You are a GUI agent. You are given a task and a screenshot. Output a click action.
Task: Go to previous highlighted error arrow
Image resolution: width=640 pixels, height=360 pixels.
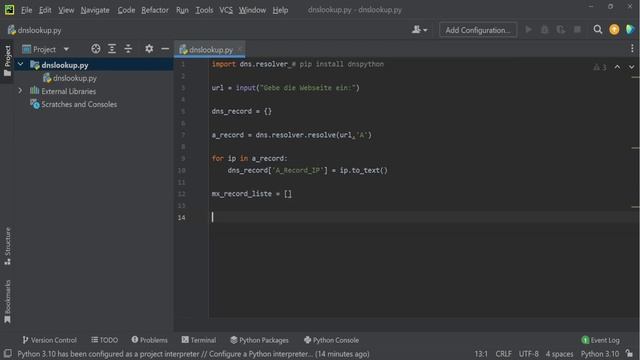617,67
